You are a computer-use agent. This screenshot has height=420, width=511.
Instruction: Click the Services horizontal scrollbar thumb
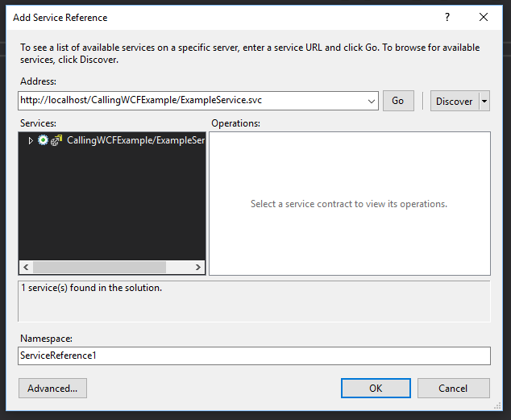click(x=99, y=267)
